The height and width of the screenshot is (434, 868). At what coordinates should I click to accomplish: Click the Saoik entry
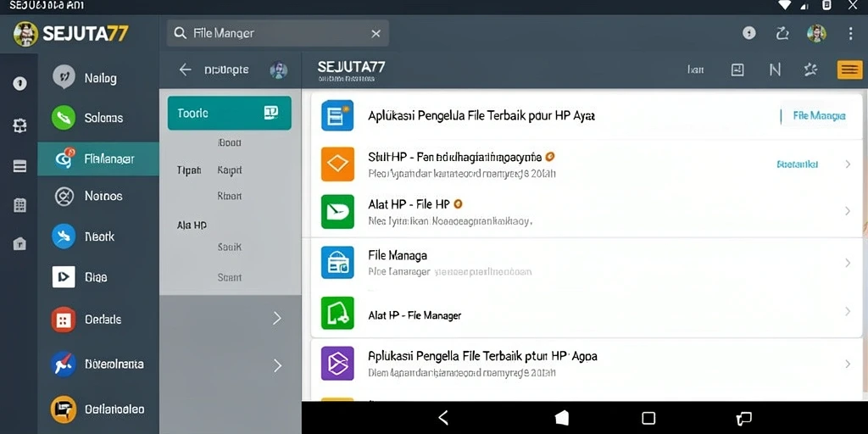[x=229, y=248]
